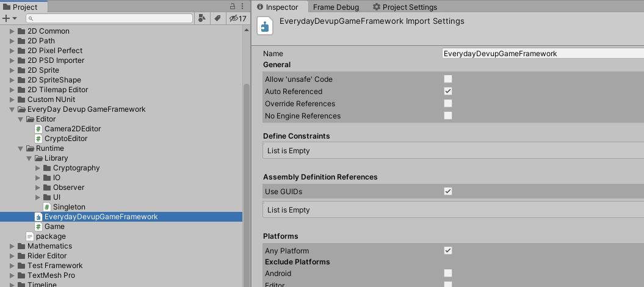The width and height of the screenshot is (644, 287).
Task: Select the Camera2DEditor script icon
Action: pos(38,128)
